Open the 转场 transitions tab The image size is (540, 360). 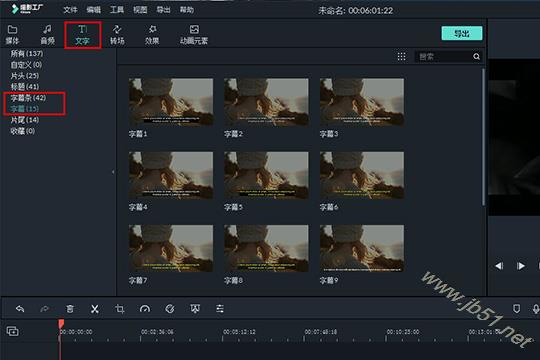click(x=117, y=34)
